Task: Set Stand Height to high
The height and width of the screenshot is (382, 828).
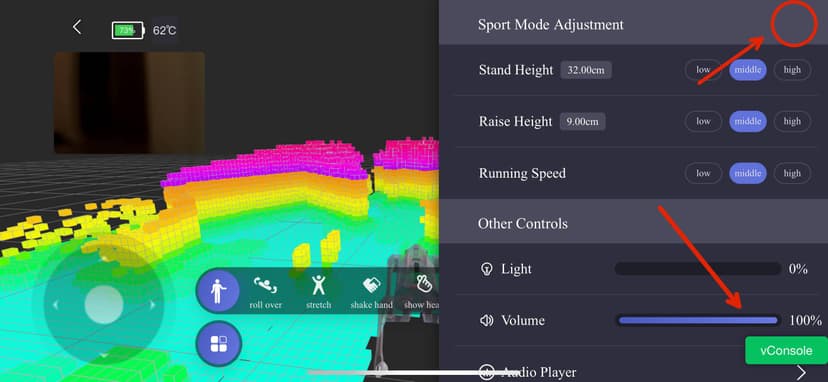Action: [792, 70]
